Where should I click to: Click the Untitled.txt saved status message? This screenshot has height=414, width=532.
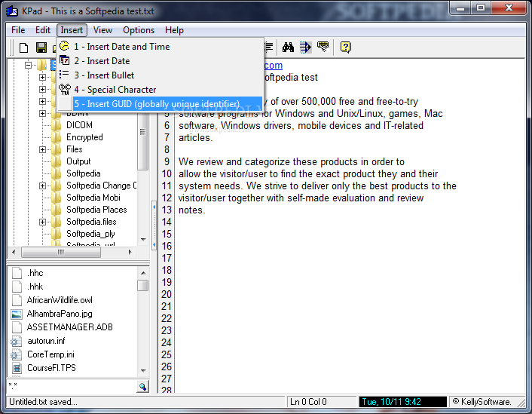click(44, 402)
